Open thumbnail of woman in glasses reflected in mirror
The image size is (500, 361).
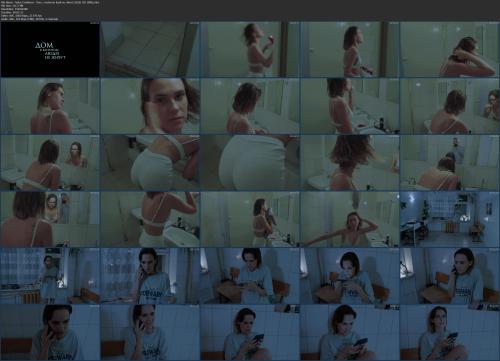(450, 106)
